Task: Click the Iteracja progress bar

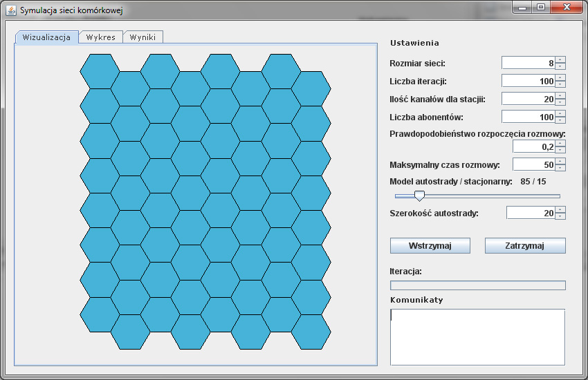Action: click(477, 285)
